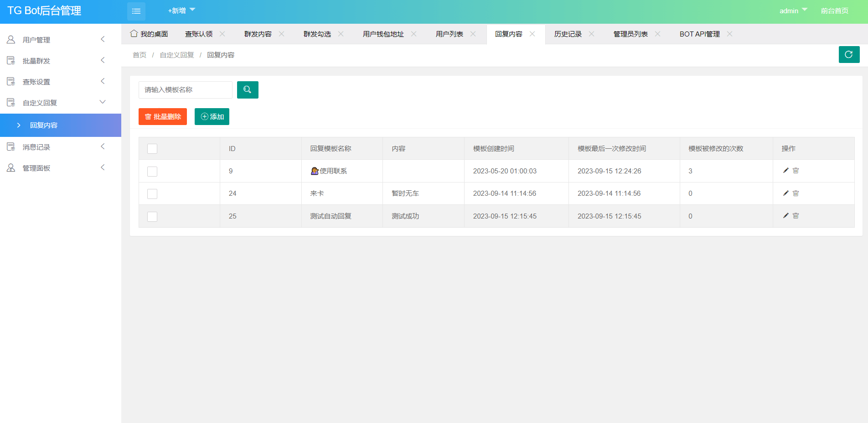This screenshot has width=868, height=423.
Task: Delete row ID 25 using trash icon
Action: point(796,216)
